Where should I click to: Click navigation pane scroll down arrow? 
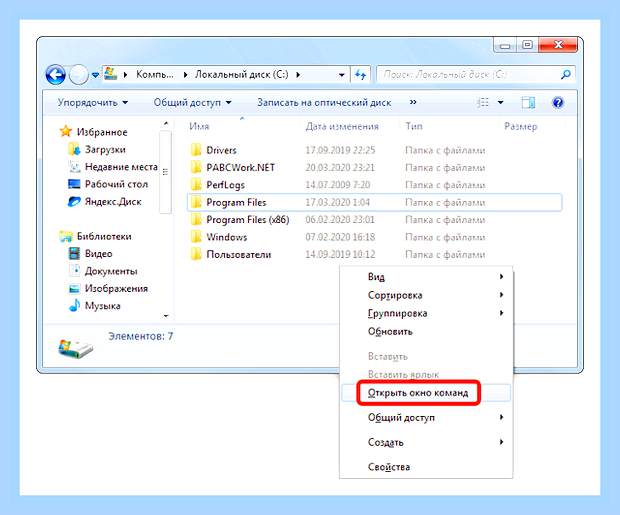(x=166, y=316)
